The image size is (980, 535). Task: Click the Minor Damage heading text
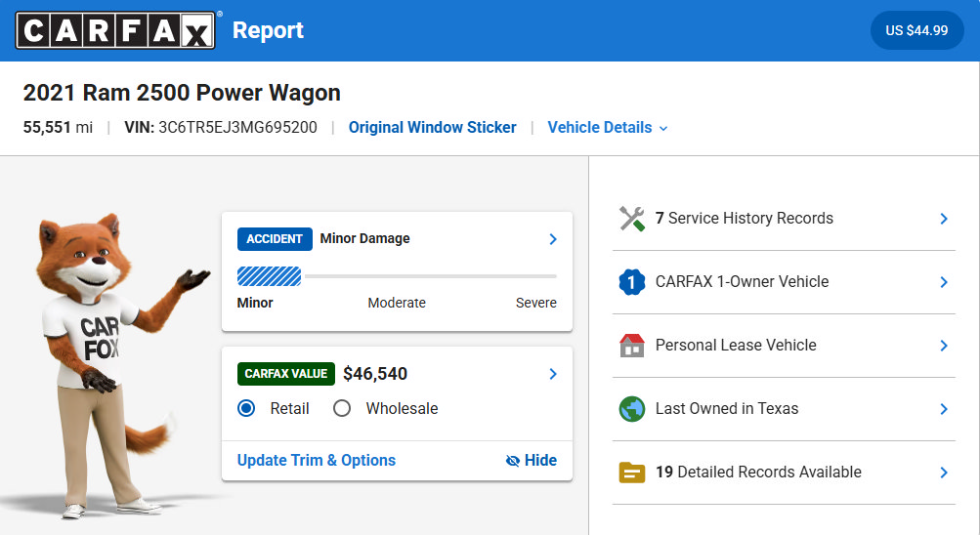(365, 238)
